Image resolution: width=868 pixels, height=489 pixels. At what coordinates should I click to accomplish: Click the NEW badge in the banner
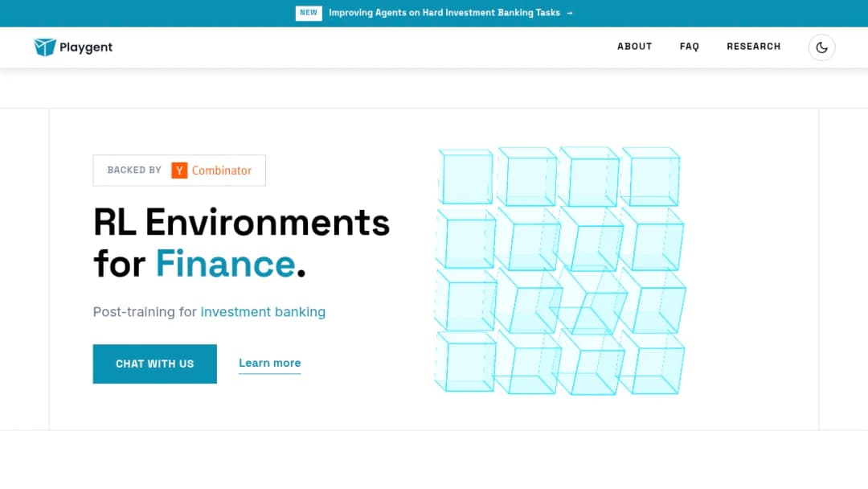click(309, 13)
